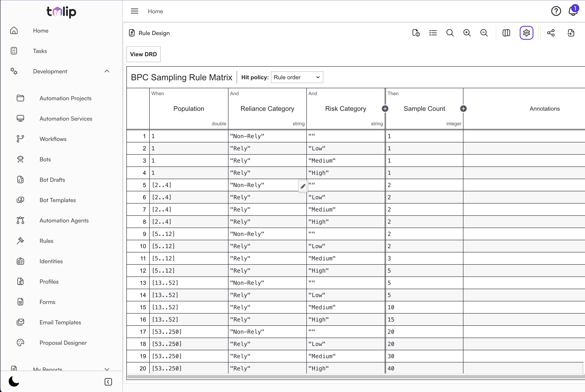
Task: Click Sample Count 40 in row 20
Action: pyautogui.click(x=424, y=369)
